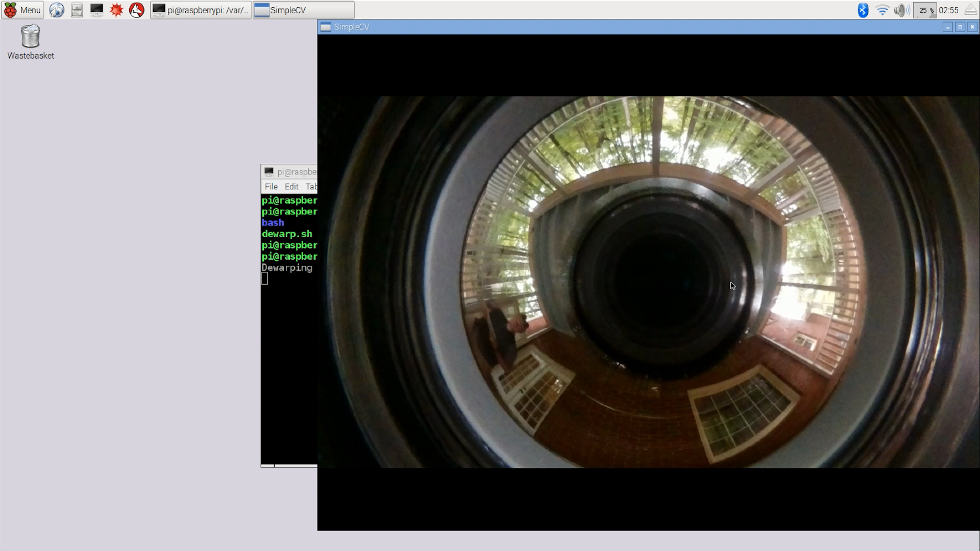Open the terminal's File menu
This screenshot has height=551, width=980.
point(271,187)
